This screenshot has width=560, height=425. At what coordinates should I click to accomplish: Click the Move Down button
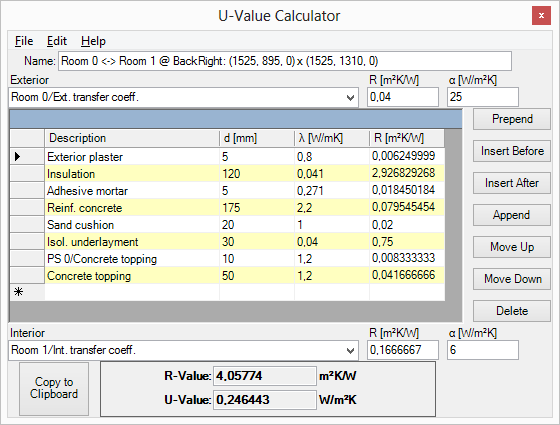tap(512, 279)
